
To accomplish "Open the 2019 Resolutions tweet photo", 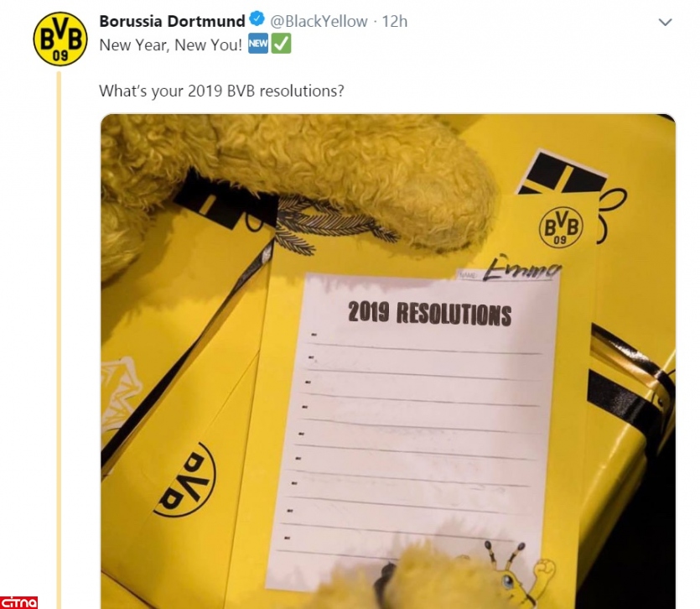I will pyautogui.click(x=388, y=361).
